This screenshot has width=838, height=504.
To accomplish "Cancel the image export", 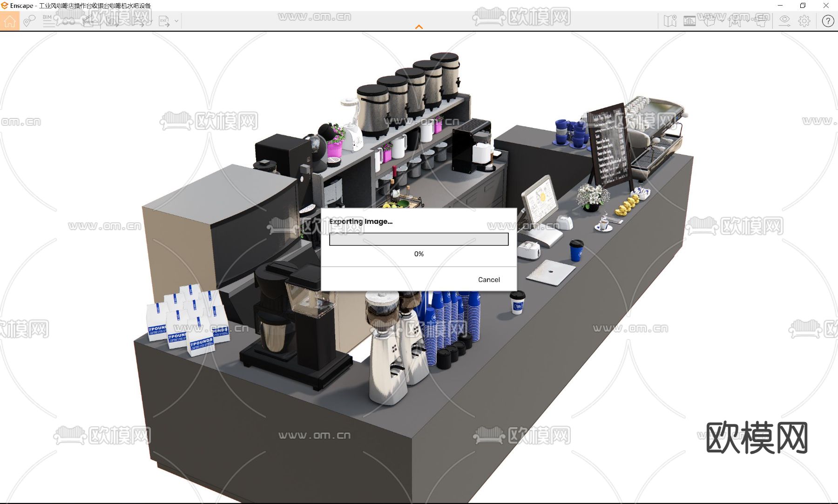I will 489,280.
